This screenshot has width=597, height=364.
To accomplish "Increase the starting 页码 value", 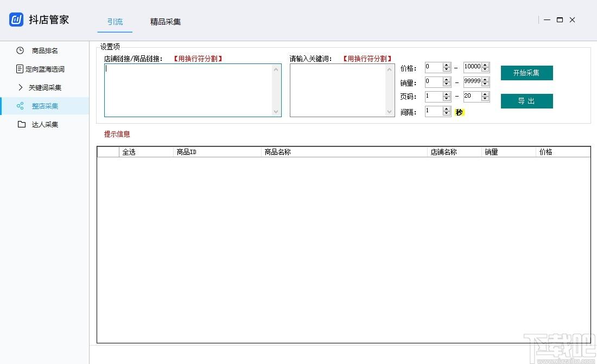I will tap(447, 94).
